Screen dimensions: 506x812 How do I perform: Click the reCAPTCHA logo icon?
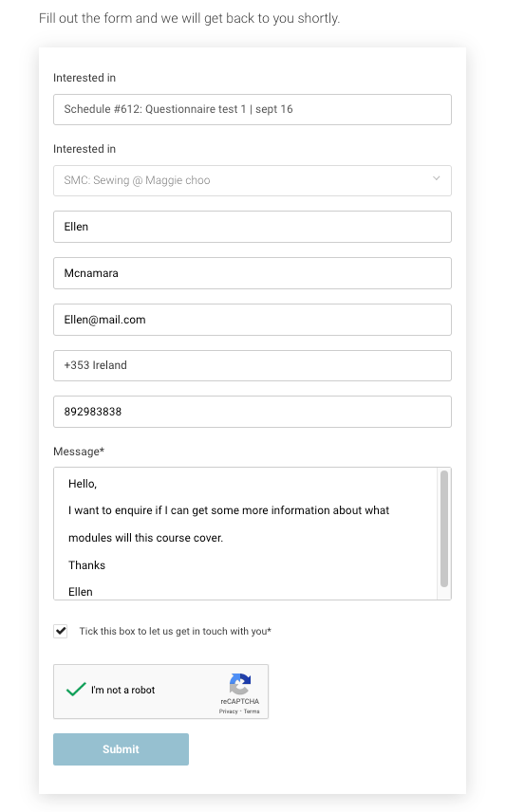pos(240,684)
